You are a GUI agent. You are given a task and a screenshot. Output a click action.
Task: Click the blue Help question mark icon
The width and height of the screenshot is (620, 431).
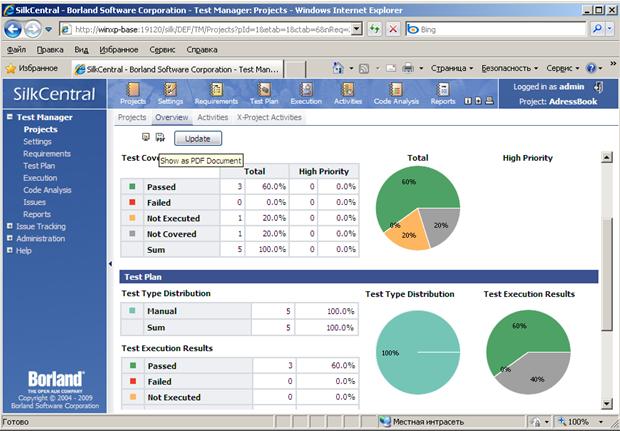[x=591, y=68]
